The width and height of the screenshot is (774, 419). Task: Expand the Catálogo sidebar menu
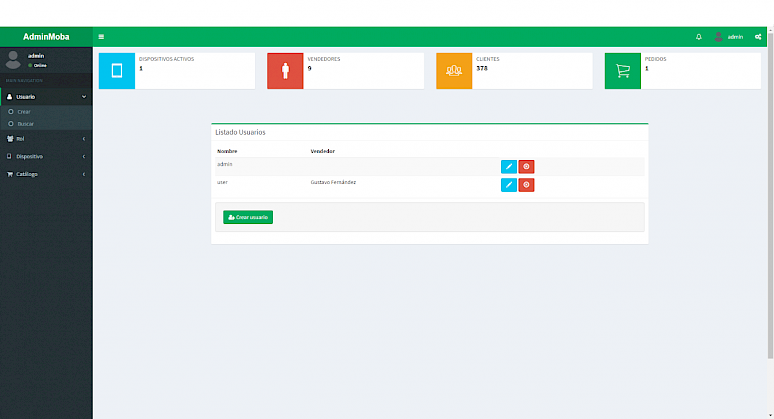(46, 174)
